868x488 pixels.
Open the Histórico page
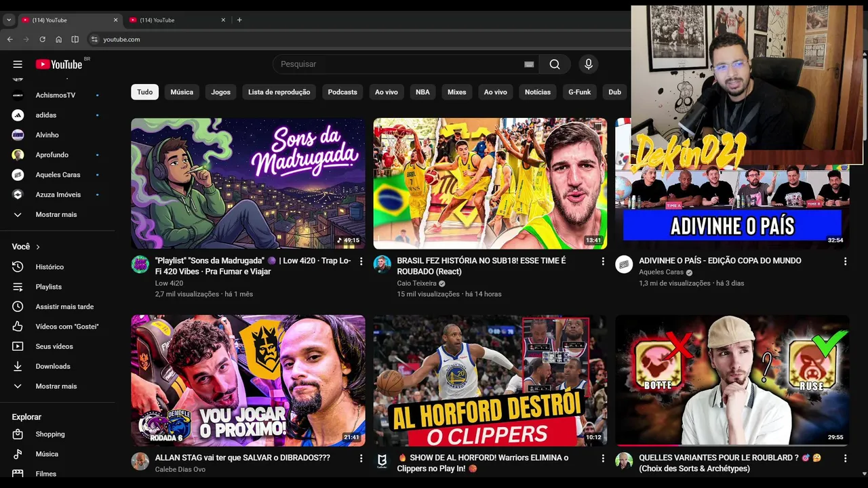pos(50,267)
